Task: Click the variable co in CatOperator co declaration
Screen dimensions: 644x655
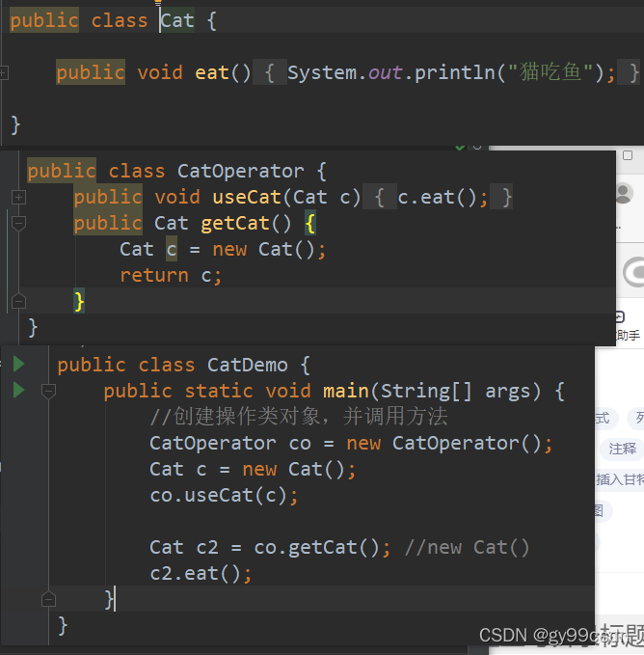Action: 300,443
